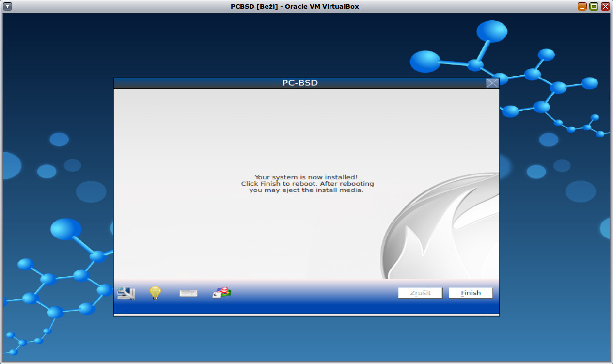Click the keyboard icon to change input layout

click(x=188, y=293)
